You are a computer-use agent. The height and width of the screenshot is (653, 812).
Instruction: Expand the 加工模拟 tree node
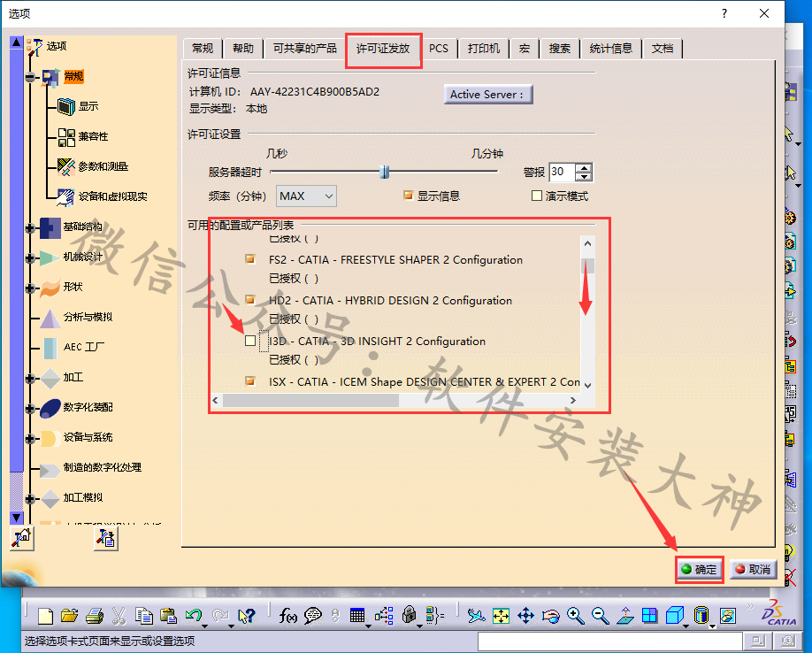coord(30,498)
